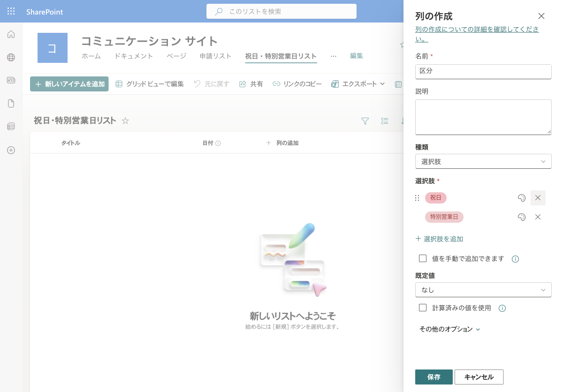Open the ホーム navigation tab
This screenshot has height=392, width=563.
(x=91, y=56)
